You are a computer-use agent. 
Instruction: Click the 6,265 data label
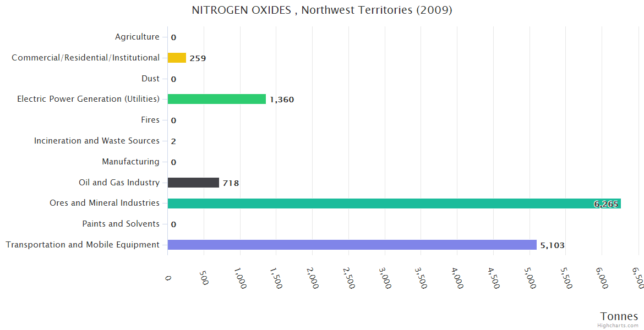coord(606,204)
